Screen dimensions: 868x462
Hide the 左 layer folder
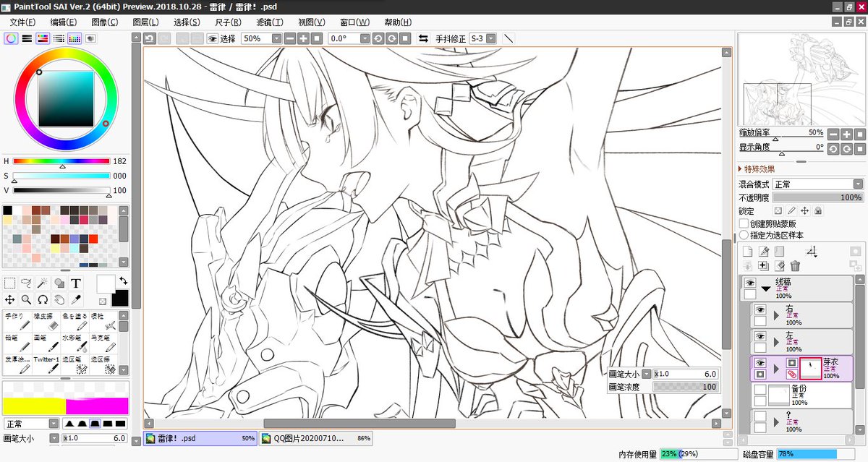pyautogui.click(x=759, y=336)
